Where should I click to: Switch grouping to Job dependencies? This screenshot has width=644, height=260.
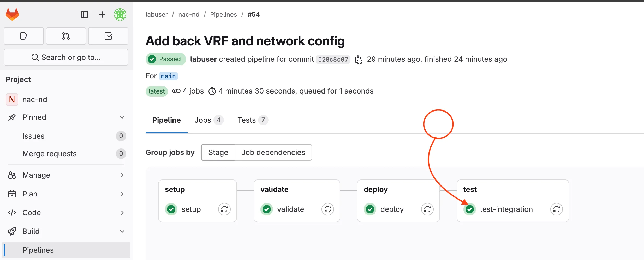pyautogui.click(x=273, y=152)
